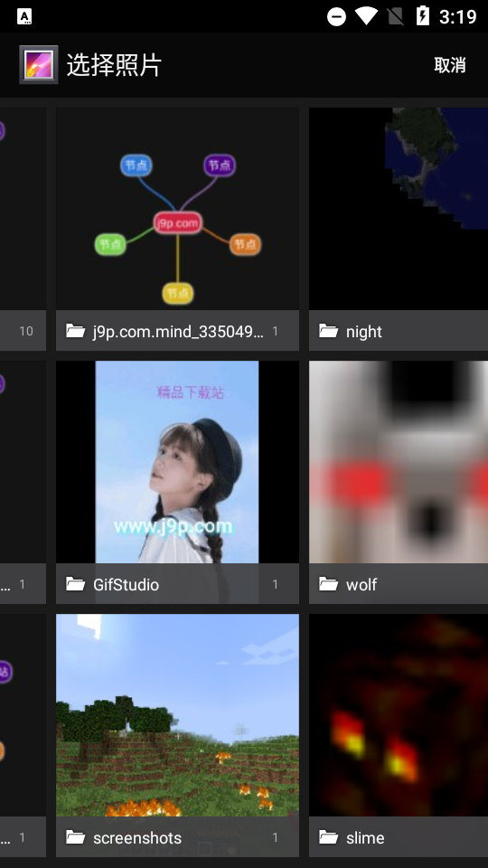Click folder icon beside j9p.com.mind label
The image size is (488, 868).
click(75, 331)
